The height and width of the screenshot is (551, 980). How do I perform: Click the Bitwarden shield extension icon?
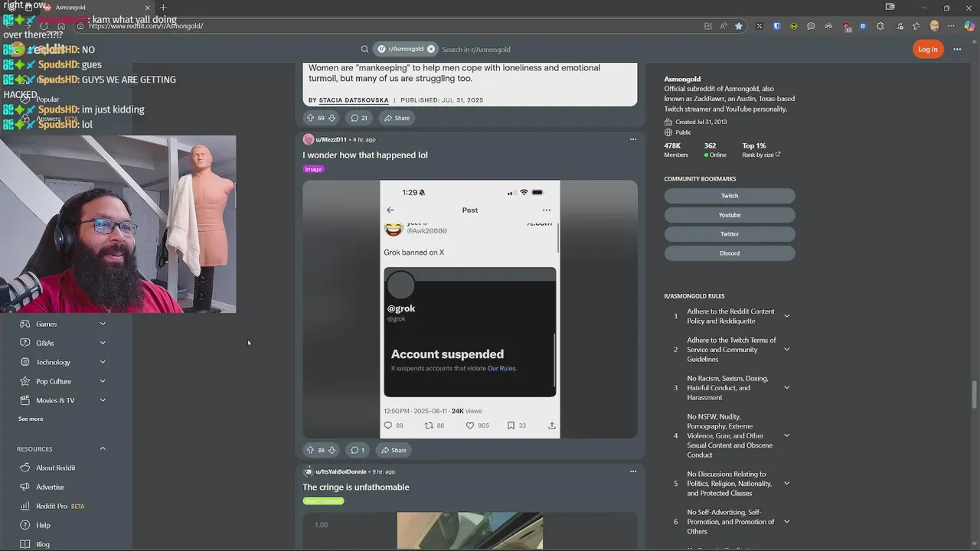pos(776,26)
